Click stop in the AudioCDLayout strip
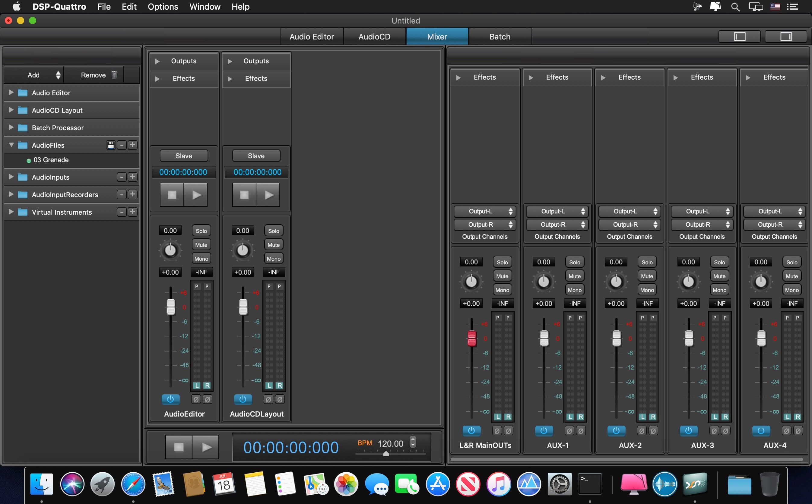 coord(244,195)
